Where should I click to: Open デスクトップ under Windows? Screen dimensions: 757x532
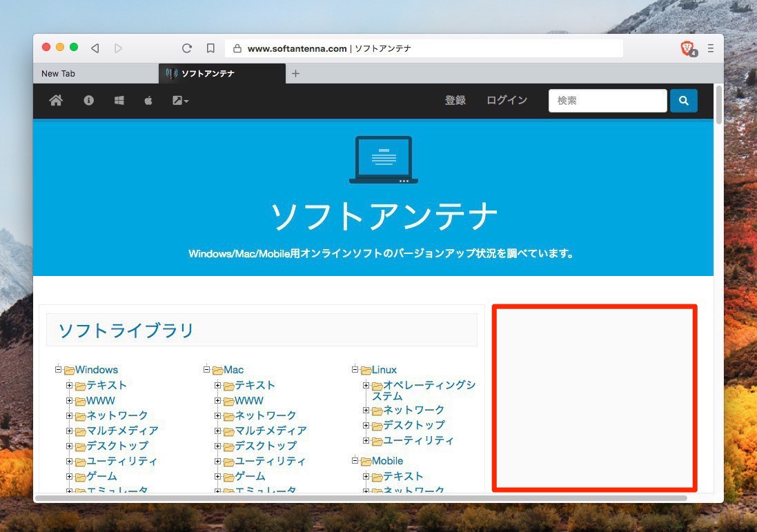(x=117, y=446)
